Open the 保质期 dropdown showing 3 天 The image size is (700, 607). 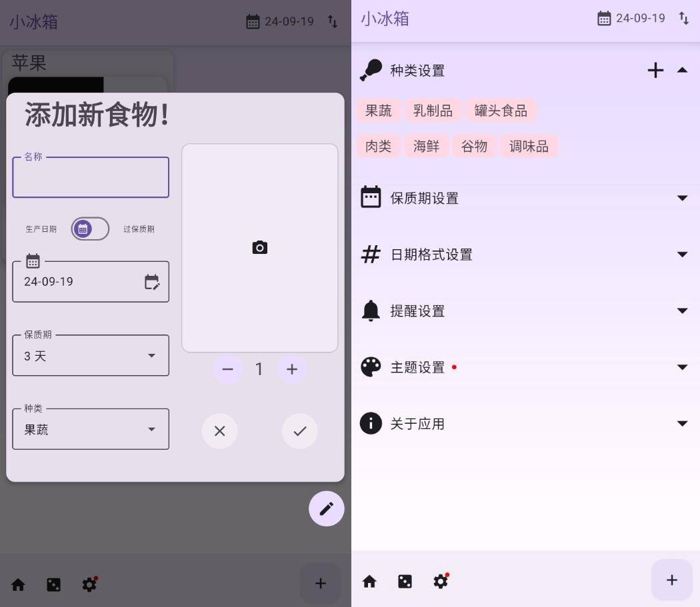(x=90, y=355)
